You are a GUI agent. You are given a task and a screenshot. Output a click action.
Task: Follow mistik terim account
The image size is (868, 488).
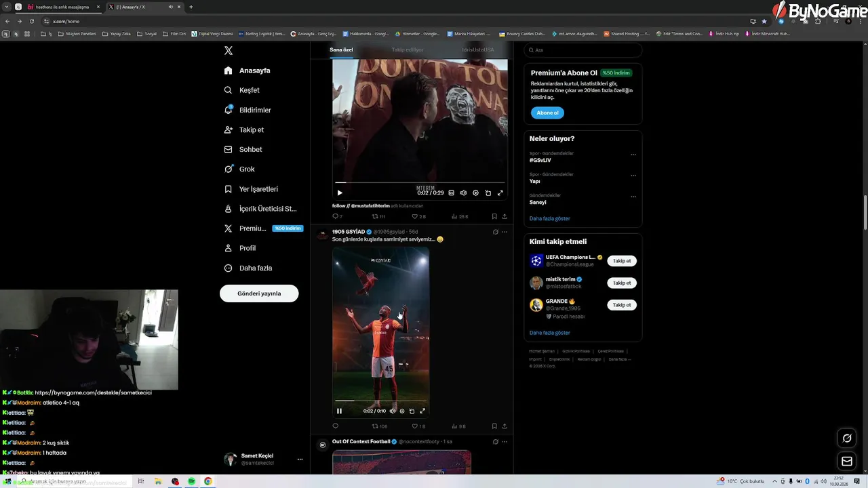coord(622,283)
